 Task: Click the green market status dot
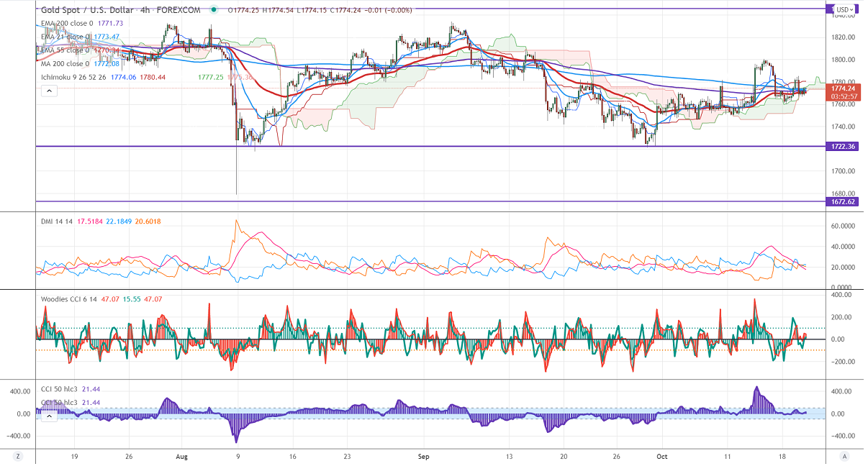(214, 11)
